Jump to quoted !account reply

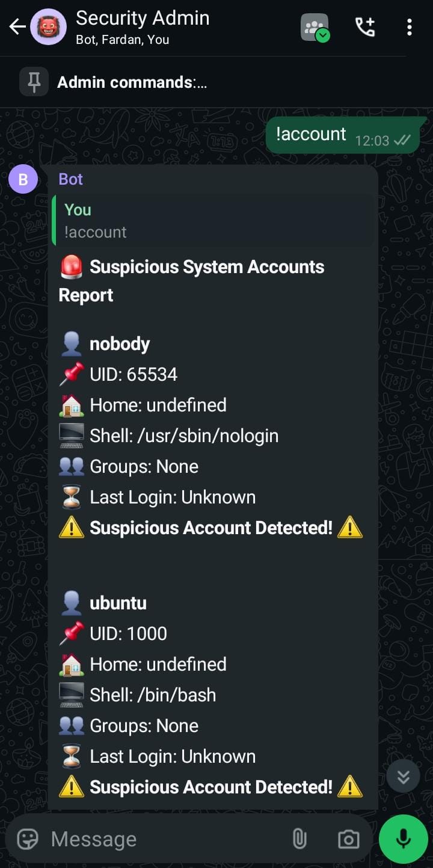(213, 221)
